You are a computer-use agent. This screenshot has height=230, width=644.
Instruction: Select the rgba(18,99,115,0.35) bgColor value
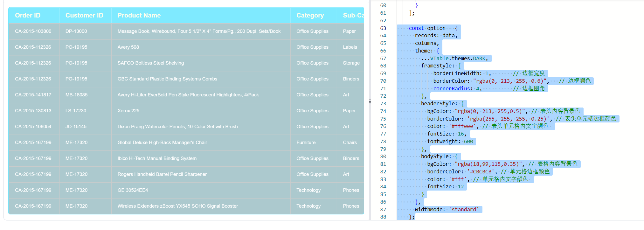click(488, 164)
